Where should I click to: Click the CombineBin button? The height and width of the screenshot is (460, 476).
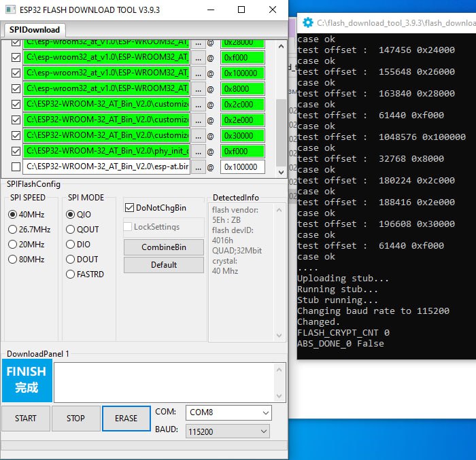tap(164, 247)
